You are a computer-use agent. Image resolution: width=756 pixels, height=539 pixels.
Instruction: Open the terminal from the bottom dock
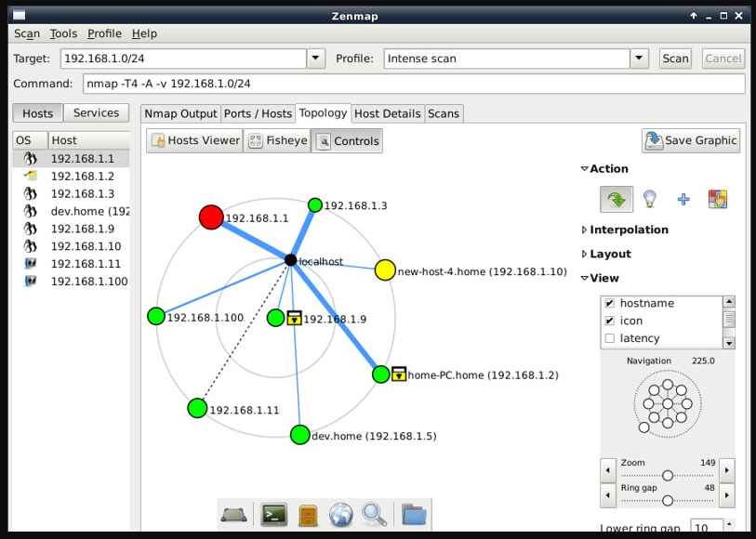tap(274, 515)
